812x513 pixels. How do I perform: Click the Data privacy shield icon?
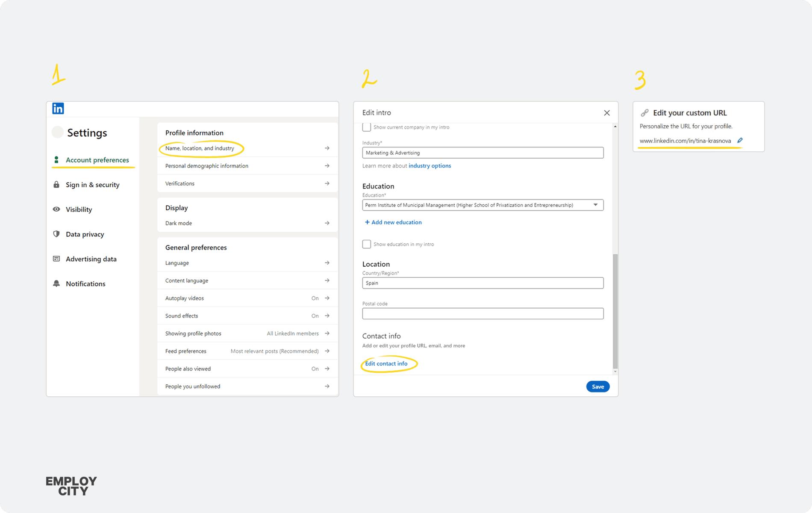click(x=56, y=234)
